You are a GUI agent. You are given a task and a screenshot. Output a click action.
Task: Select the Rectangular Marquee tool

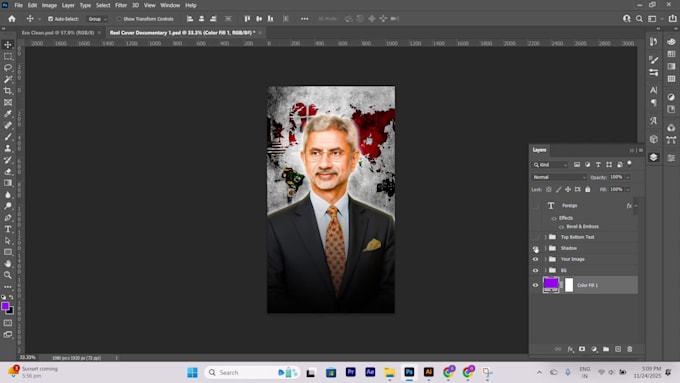8,56
